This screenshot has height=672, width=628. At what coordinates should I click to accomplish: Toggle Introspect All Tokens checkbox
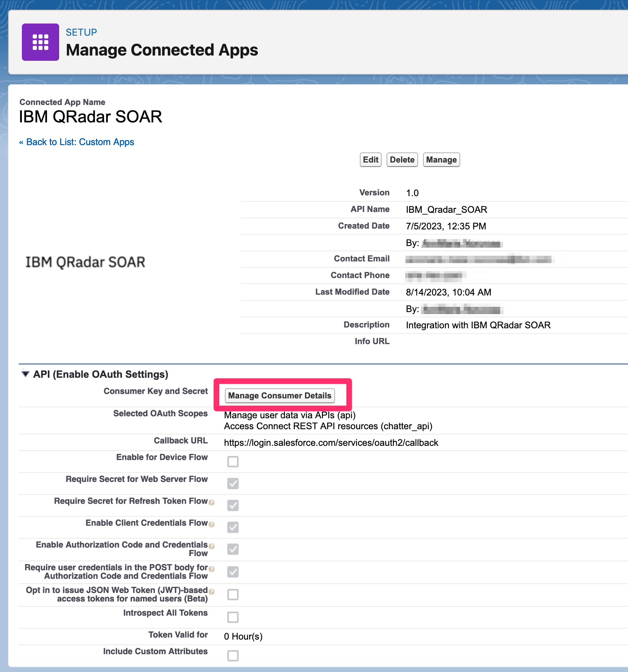(x=233, y=617)
